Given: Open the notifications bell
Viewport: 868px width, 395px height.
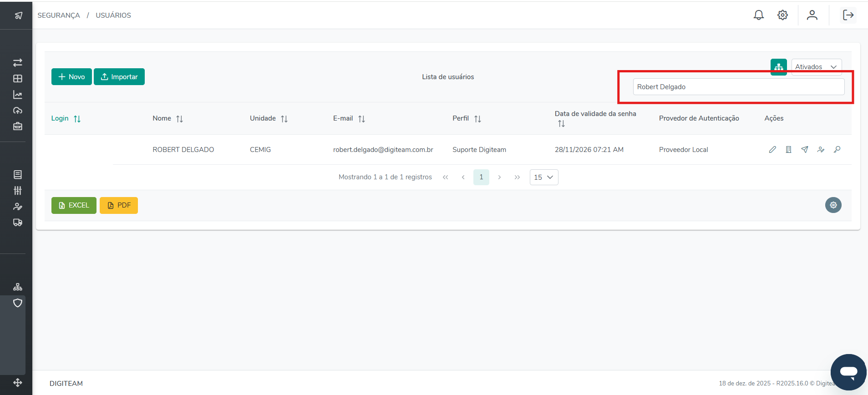Looking at the screenshot, I should point(758,15).
